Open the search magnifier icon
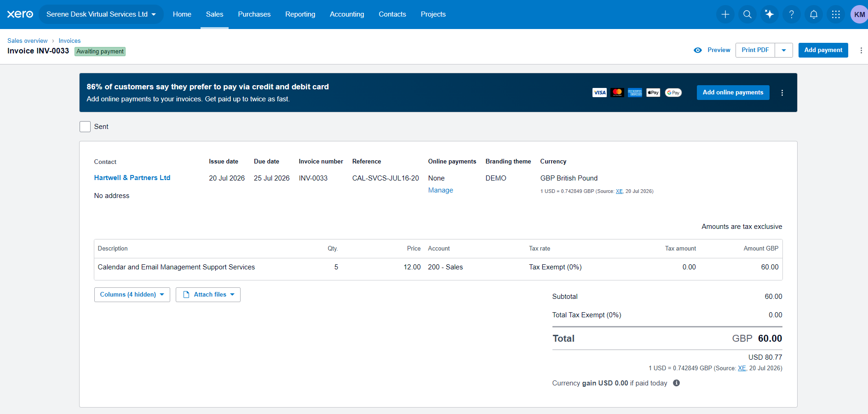Screen dimensions: 868x414 [x=747, y=14]
